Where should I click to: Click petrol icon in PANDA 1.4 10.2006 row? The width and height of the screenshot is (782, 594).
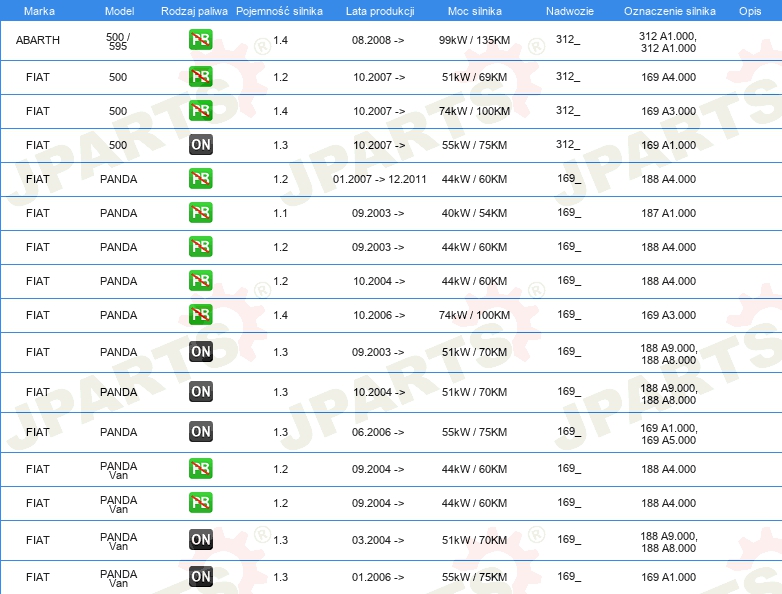200,314
